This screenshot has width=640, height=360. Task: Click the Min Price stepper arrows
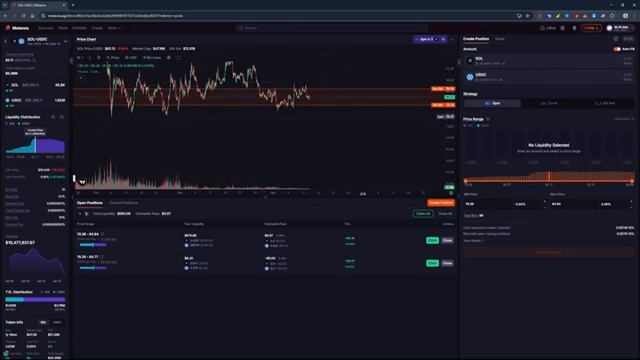pyautogui.click(x=545, y=204)
